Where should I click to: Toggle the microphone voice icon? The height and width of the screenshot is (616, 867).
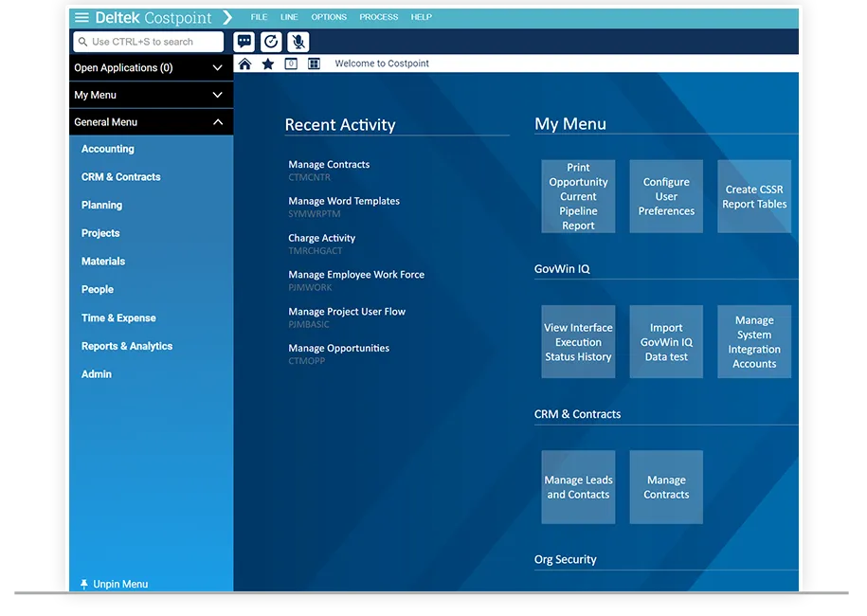(x=298, y=42)
